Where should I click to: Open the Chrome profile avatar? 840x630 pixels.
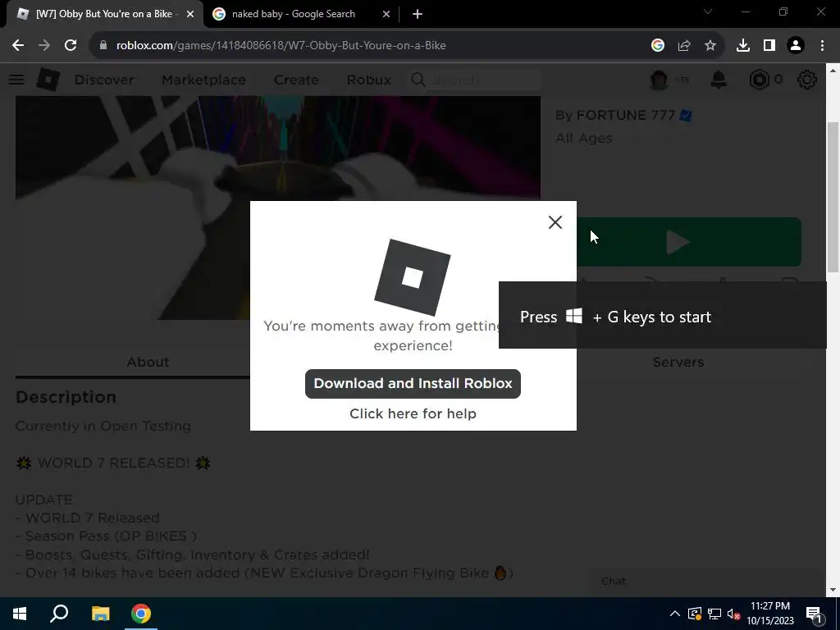pos(796,46)
